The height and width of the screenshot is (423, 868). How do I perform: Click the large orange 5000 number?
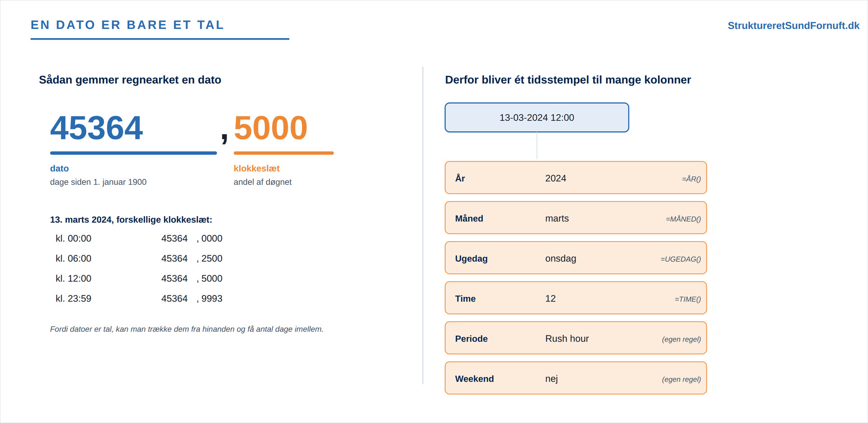(x=271, y=128)
